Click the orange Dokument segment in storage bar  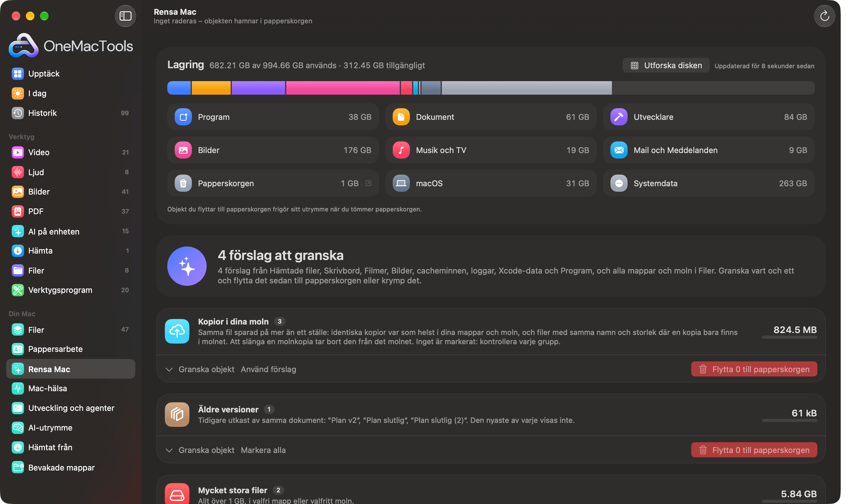[211, 88]
